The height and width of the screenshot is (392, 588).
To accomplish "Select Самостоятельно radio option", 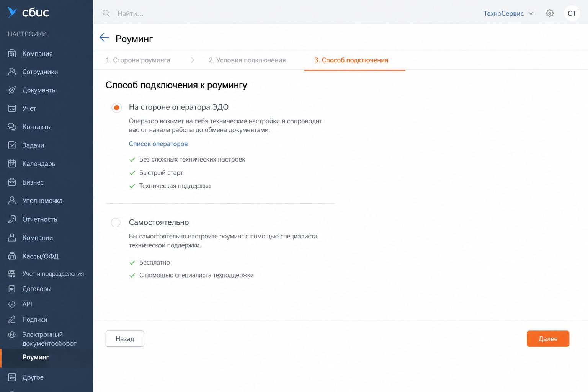I will 116,222.
